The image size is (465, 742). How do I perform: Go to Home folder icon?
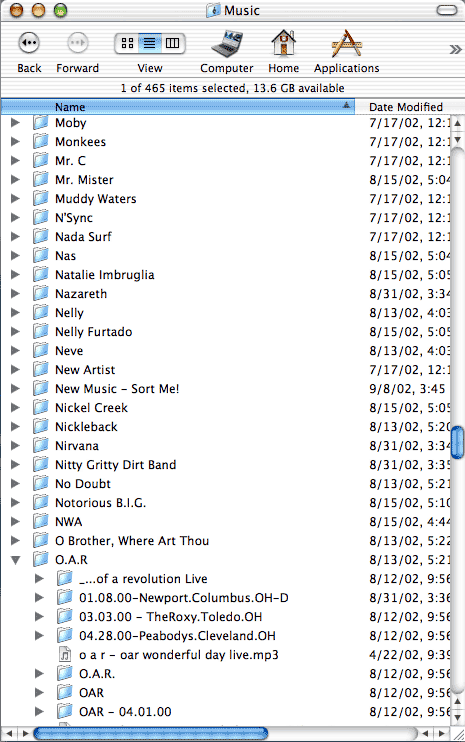pos(283,44)
